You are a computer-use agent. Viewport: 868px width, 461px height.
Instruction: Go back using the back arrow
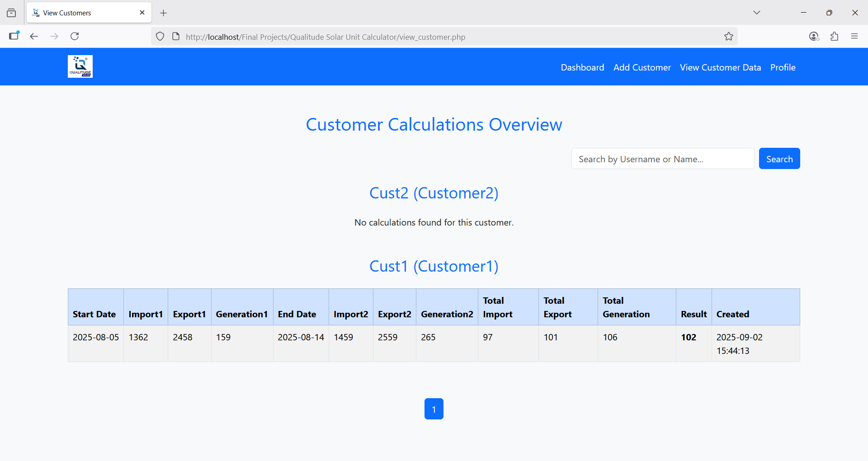tap(34, 36)
